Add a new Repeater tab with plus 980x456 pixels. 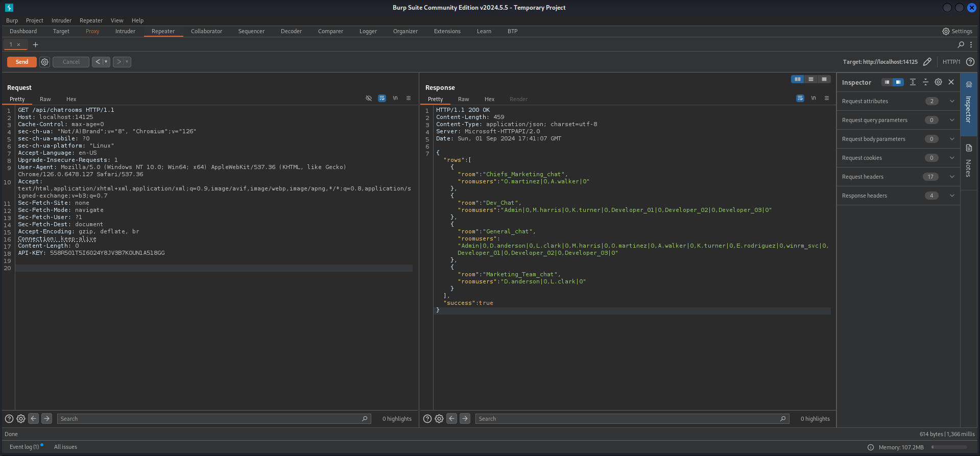(35, 45)
